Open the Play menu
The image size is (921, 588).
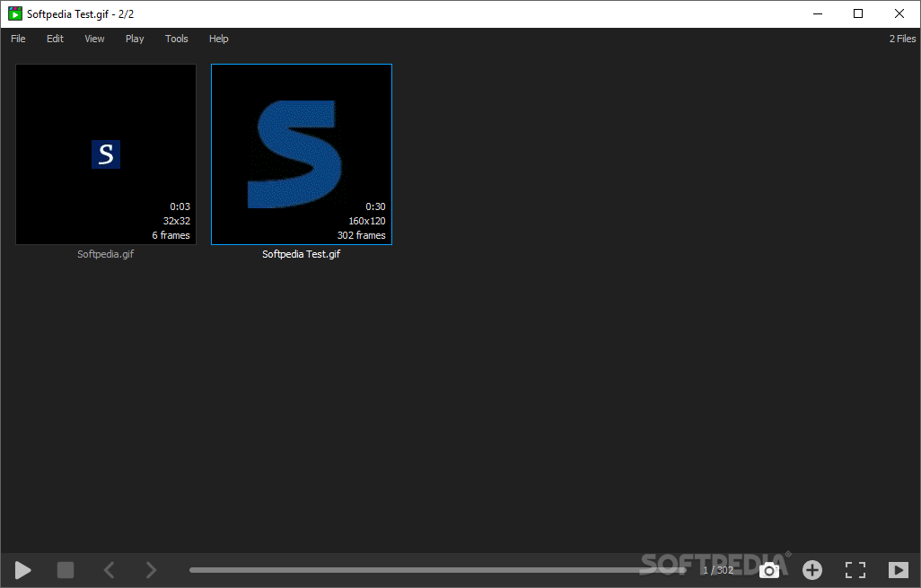pyautogui.click(x=135, y=39)
